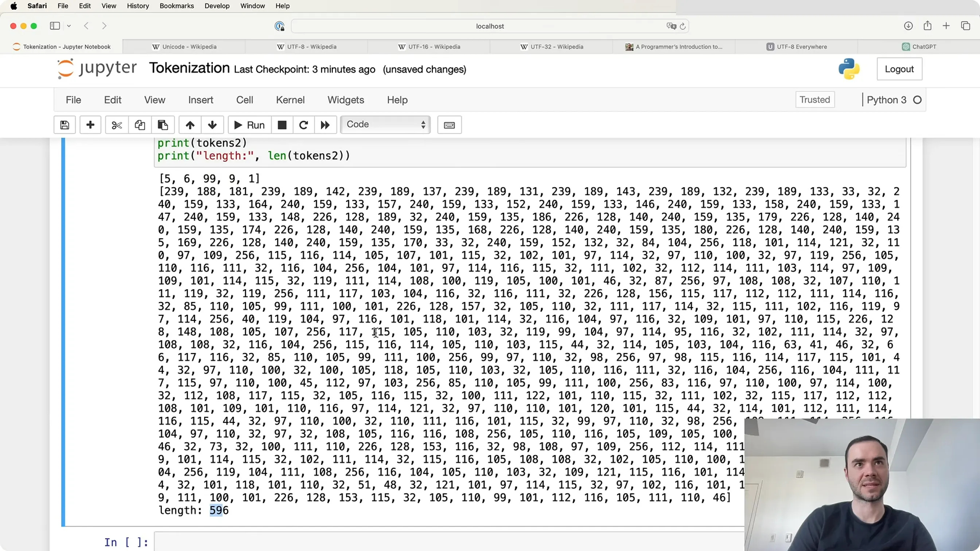The image size is (980, 551).
Task: Click the Logout button
Action: pyautogui.click(x=899, y=69)
